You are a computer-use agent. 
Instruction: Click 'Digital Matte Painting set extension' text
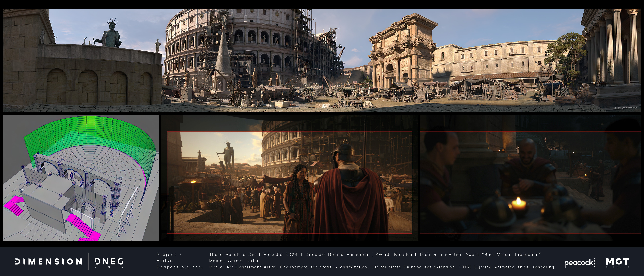(x=414, y=267)
